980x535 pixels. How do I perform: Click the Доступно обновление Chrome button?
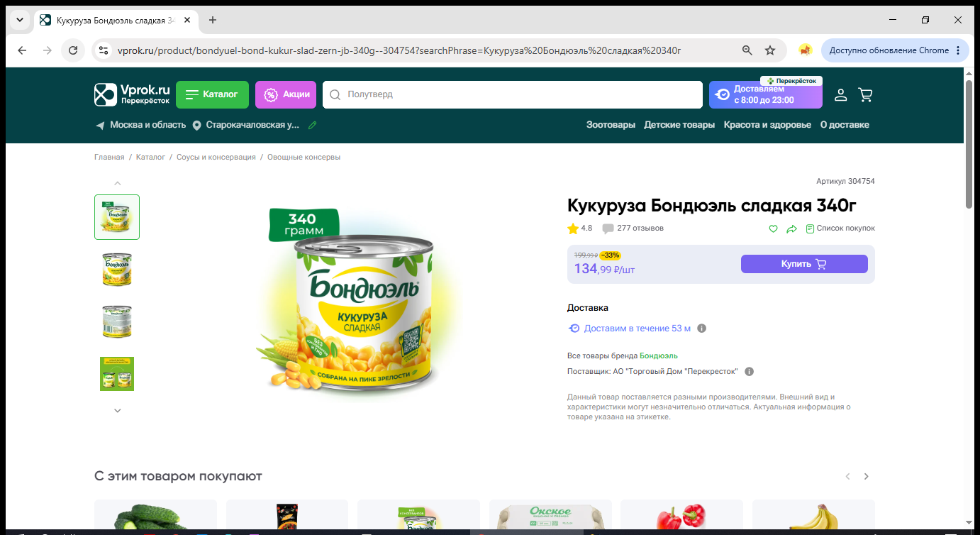pyautogui.click(x=895, y=50)
